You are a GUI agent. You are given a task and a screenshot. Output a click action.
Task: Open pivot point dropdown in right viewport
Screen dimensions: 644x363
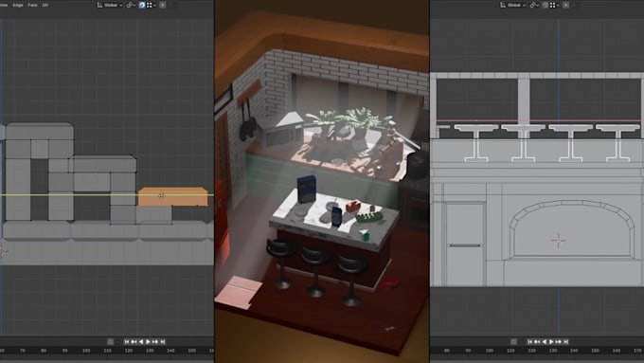point(535,5)
